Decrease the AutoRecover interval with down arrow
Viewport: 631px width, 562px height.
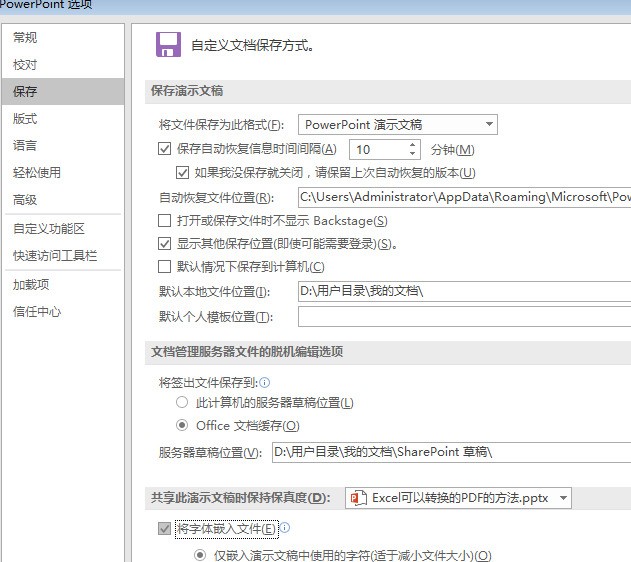[412, 154]
